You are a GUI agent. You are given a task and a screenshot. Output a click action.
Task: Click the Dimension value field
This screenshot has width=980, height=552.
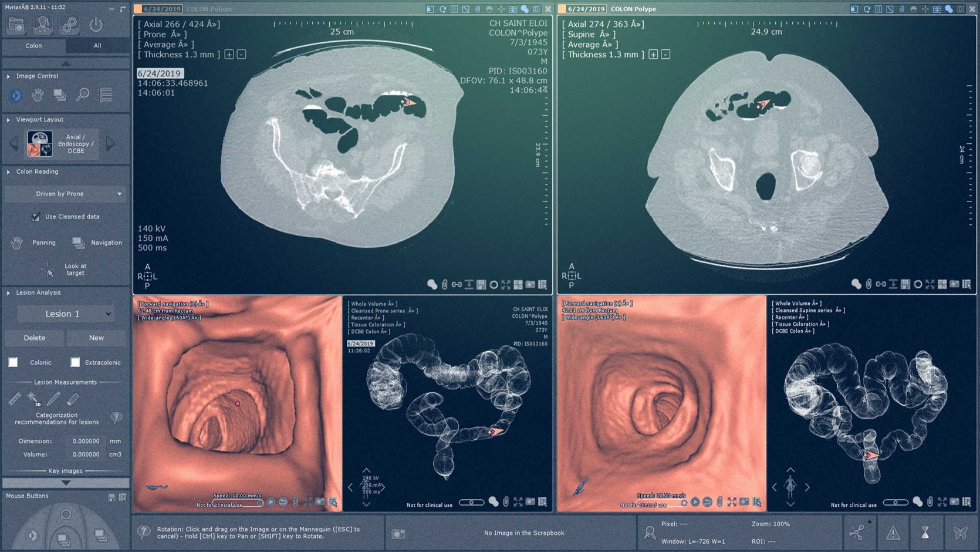86,441
